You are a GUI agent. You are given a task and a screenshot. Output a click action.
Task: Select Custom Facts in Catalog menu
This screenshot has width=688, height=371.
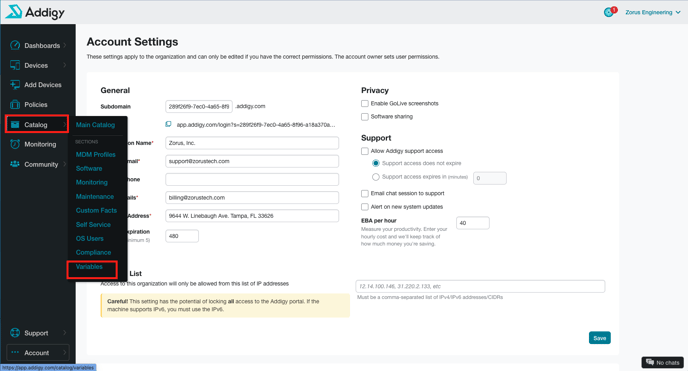coord(96,210)
